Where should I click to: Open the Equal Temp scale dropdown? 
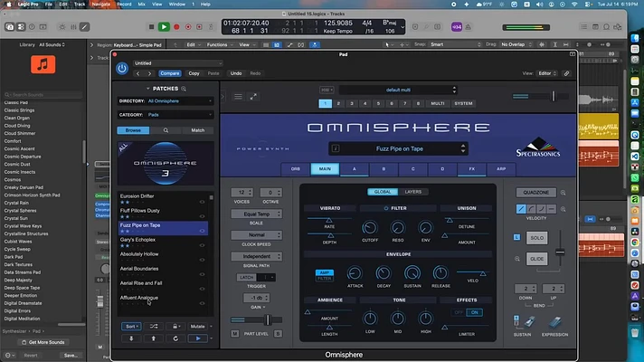256,214
